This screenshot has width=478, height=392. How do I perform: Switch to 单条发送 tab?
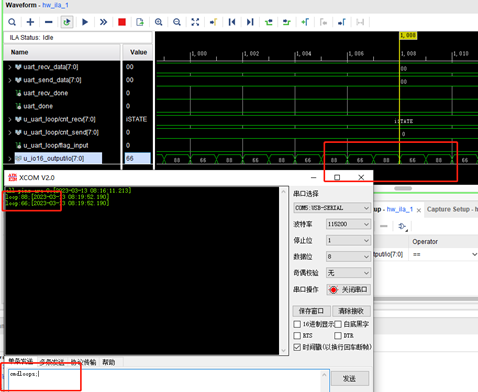pyautogui.click(x=20, y=361)
